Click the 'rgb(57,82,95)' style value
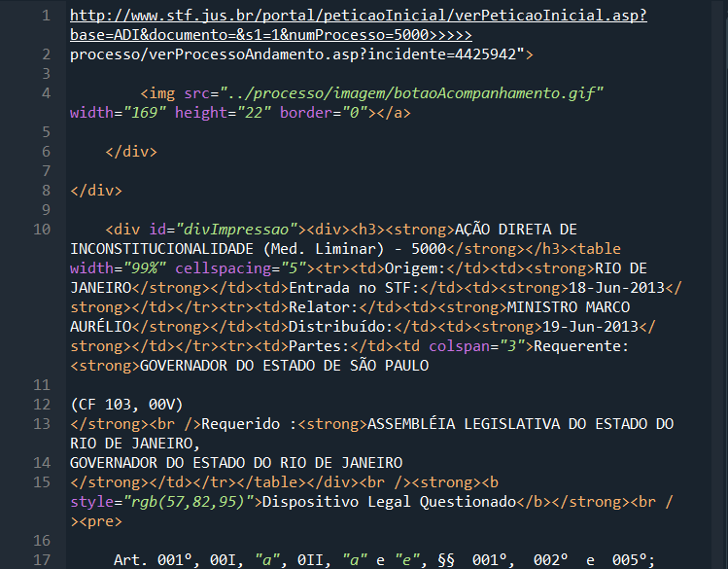 point(188,502)
